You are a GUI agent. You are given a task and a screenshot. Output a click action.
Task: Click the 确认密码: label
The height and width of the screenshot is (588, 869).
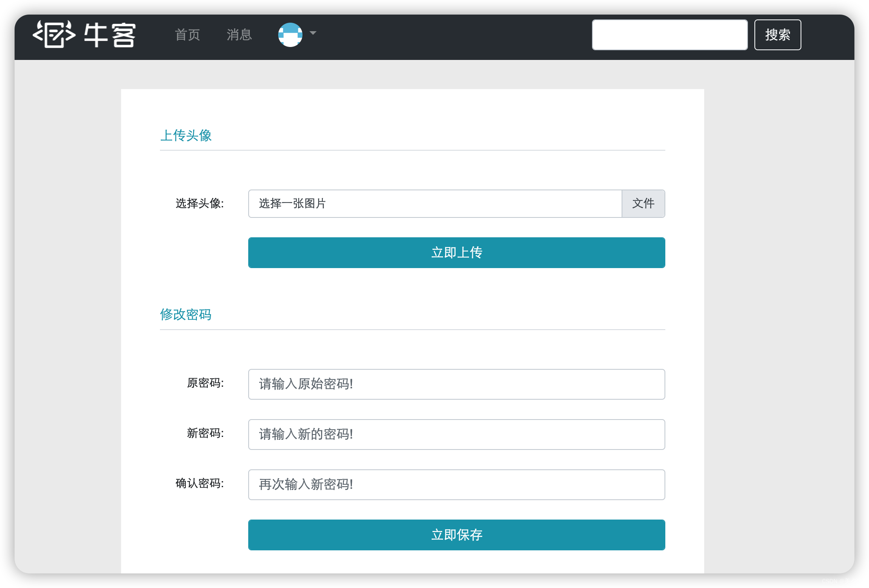[x=200, y=484]
